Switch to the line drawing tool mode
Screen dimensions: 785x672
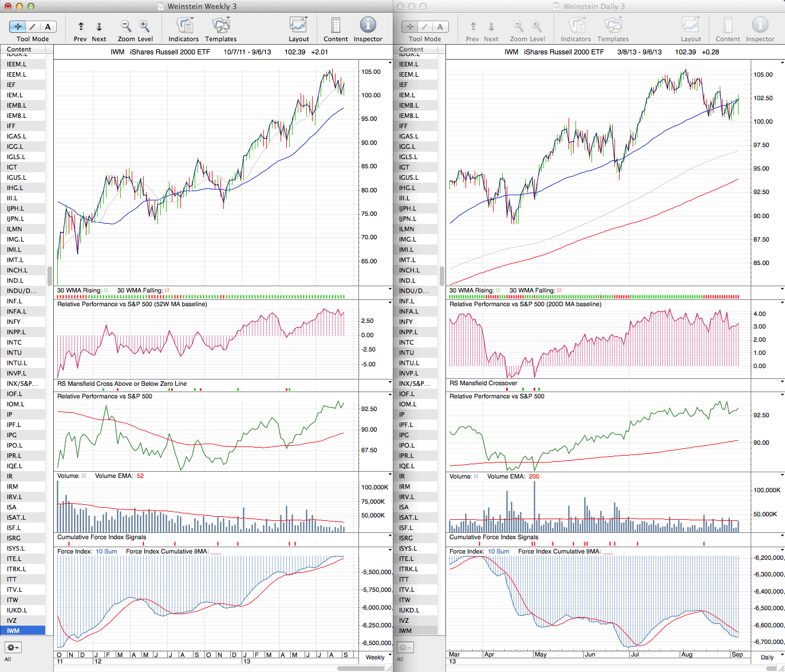(33, 27)
